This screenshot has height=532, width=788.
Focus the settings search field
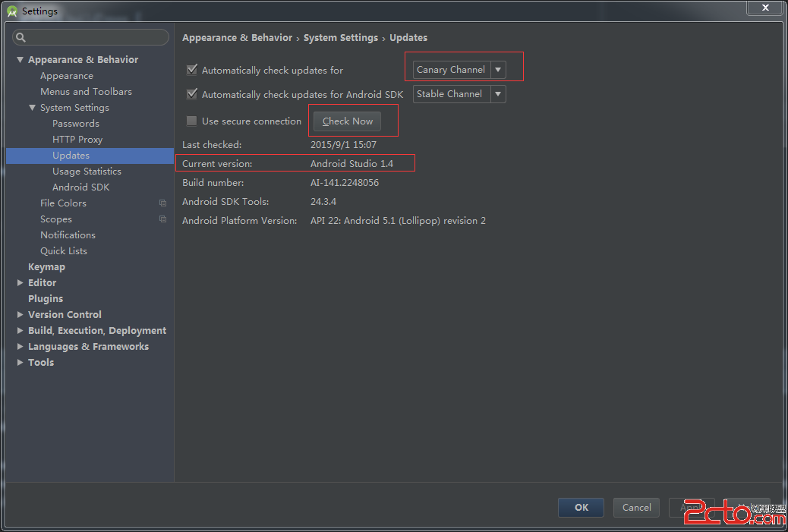point(95,37)
